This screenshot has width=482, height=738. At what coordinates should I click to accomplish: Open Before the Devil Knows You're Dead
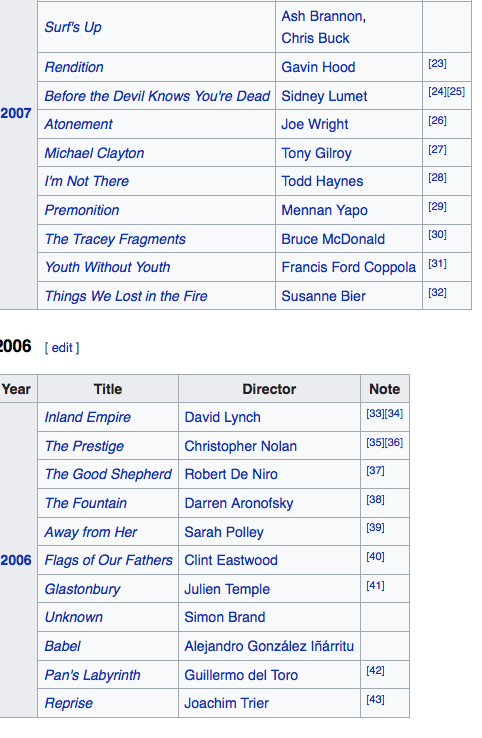[x=157, y=96]
